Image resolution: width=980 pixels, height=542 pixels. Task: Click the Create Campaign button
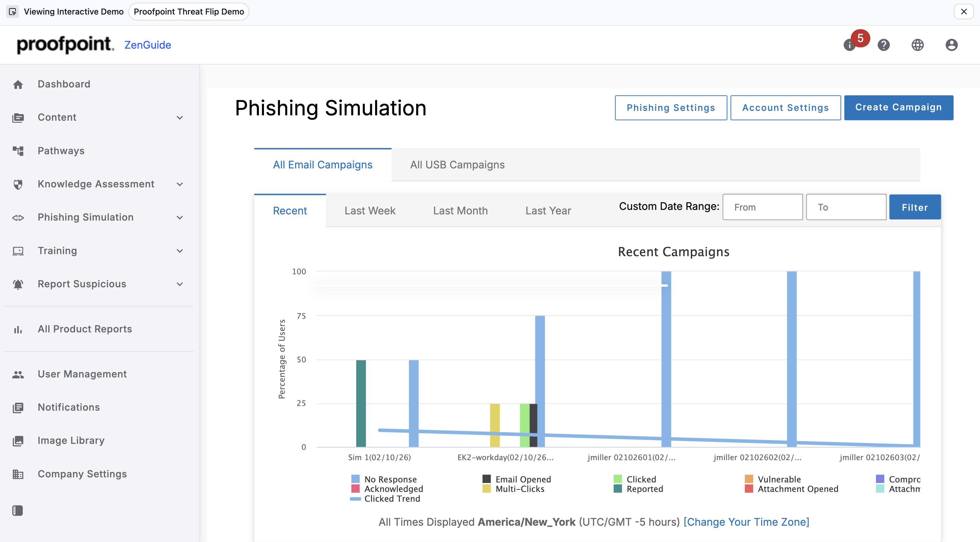(898, 108)
